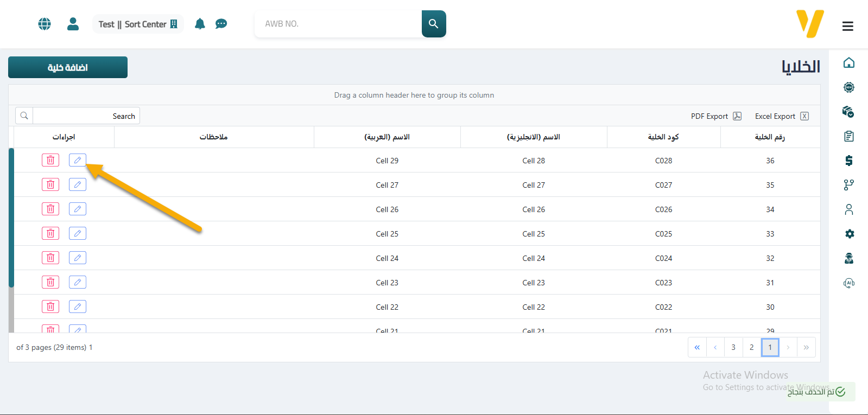Click the table's vertical scrollbar
Image resolution: width=868 pixels, height=415 pixels.
[11, 217]
